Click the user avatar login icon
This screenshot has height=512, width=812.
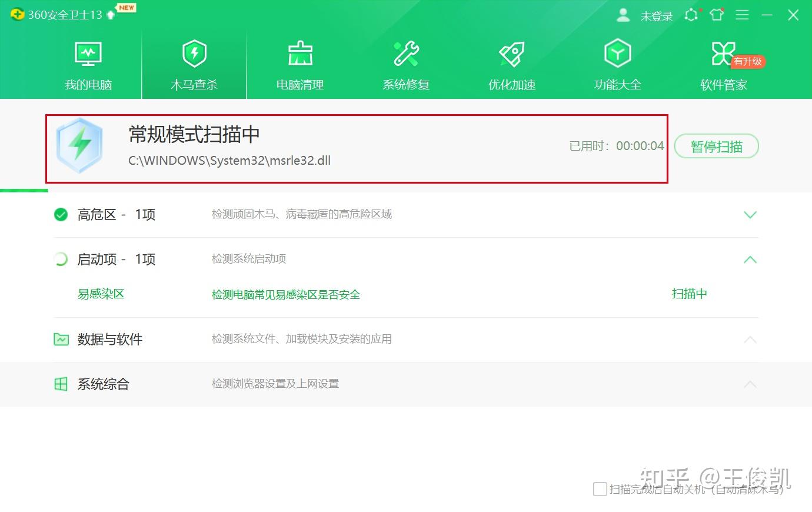tap(623, 15)
